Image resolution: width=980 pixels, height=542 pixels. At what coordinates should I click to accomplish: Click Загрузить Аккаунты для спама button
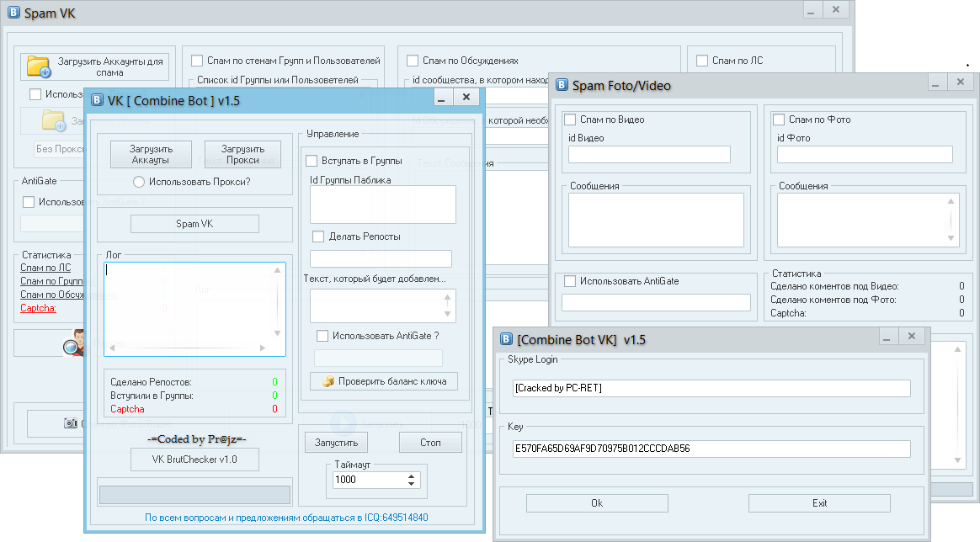95,66
